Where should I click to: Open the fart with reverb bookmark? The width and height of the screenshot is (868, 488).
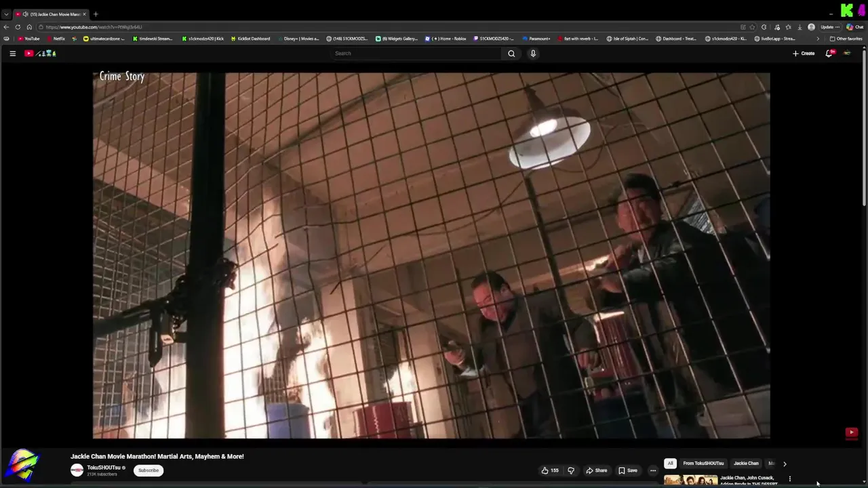[x=578, y=39]
